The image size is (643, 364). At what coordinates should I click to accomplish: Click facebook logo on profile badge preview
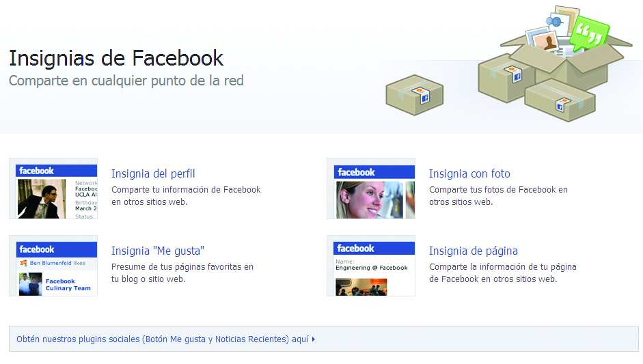coord(36,171)
